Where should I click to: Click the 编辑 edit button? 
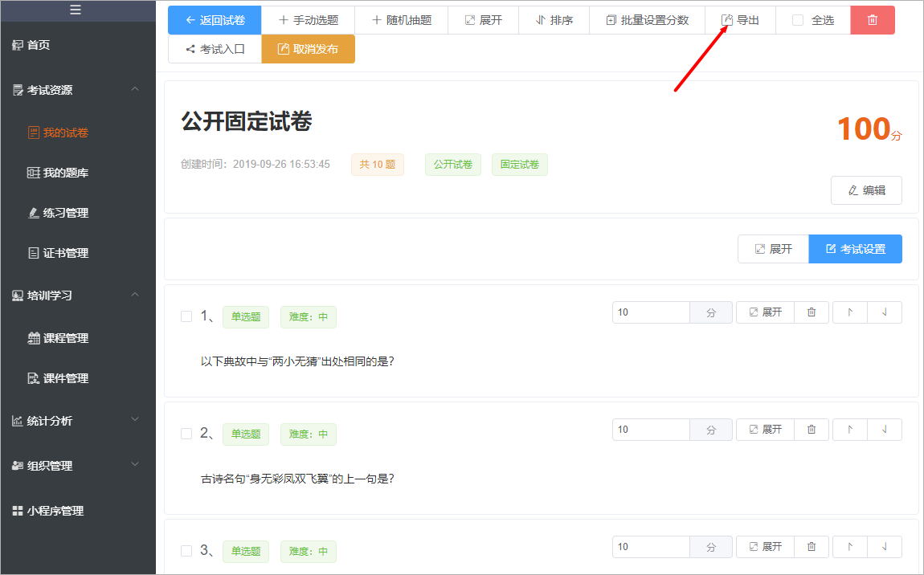(866, 190)
